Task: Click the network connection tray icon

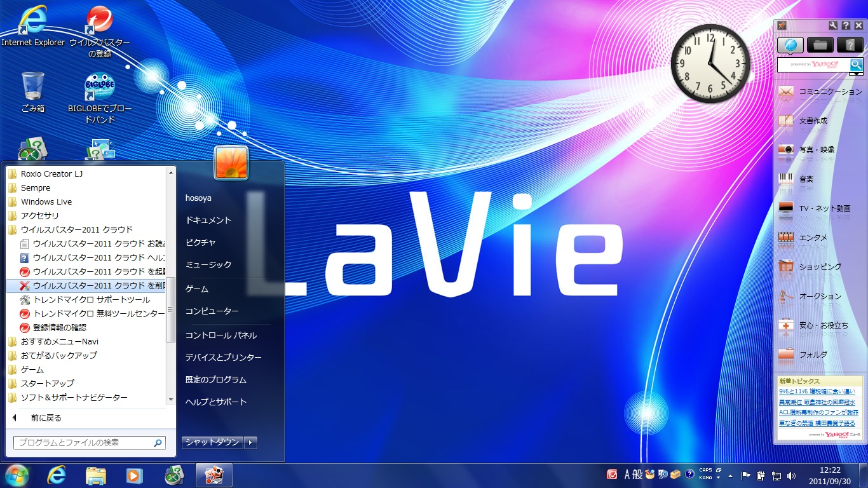Action: click(776, 475)
